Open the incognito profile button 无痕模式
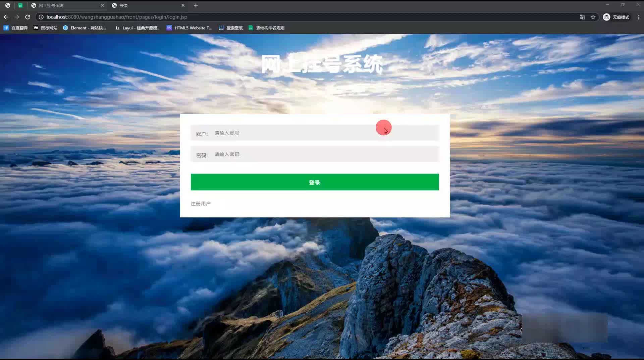The width and height of the screenshot is (644, 360). (616, 17)
